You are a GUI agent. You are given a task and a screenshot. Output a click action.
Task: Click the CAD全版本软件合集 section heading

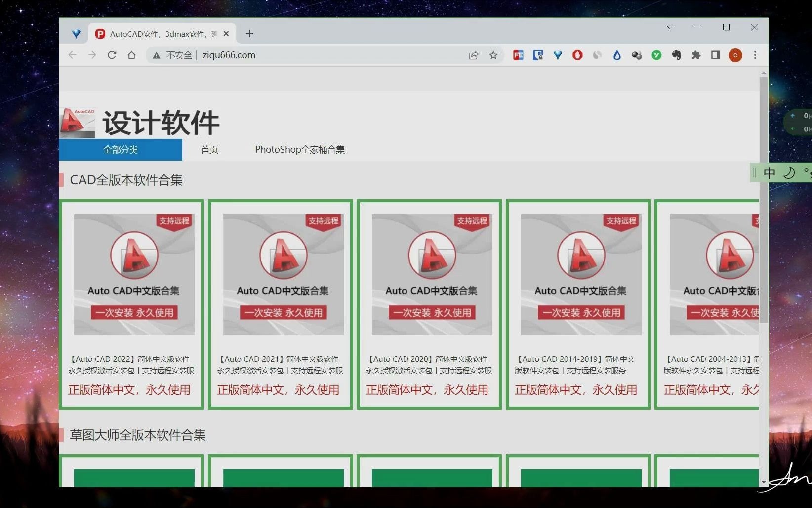coord(126,180)
